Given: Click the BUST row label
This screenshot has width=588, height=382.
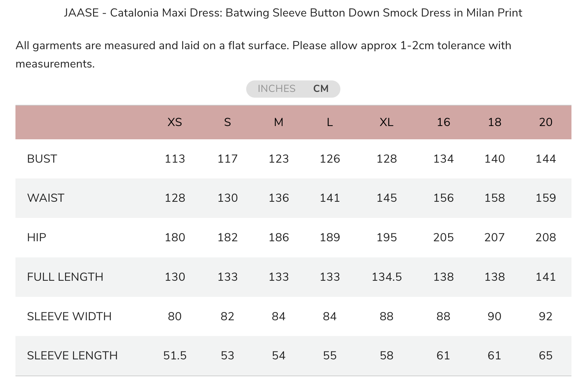Looking at the screenshot, I should (x=42, y=159).
